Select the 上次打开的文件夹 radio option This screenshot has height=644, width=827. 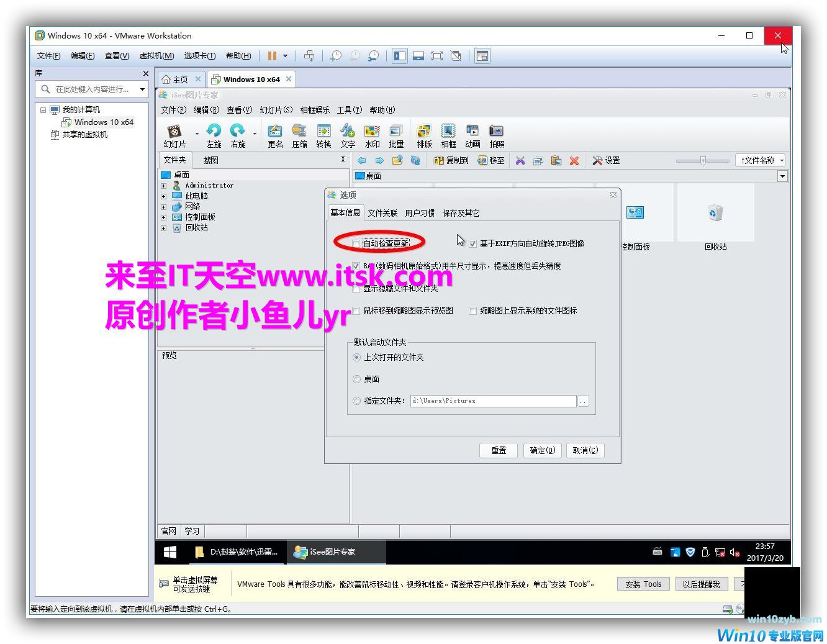point(356,357)
